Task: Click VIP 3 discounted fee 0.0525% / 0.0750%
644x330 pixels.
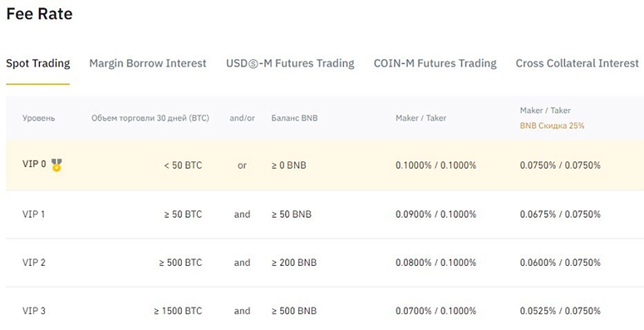Action: (560, 311)
